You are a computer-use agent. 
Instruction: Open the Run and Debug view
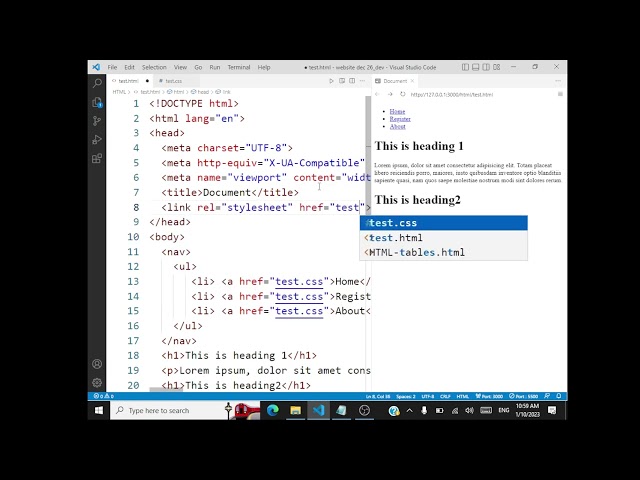(97, 140)
